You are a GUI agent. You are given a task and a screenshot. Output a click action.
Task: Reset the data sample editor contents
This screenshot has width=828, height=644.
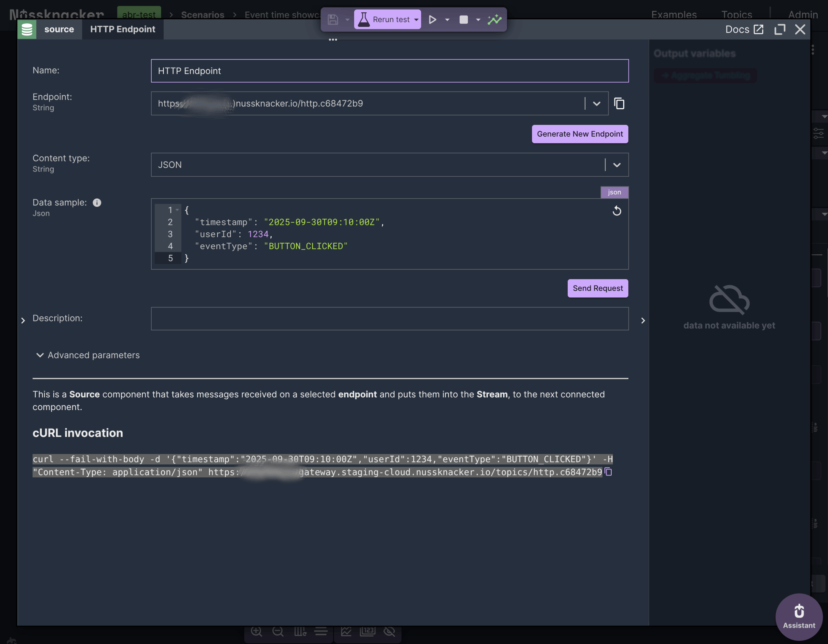coord(616,211)
